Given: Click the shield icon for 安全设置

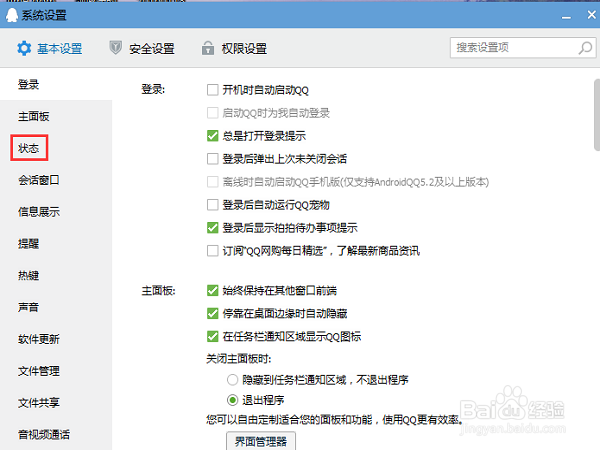Looking at the screenshot, I should [x=116, y=48].
